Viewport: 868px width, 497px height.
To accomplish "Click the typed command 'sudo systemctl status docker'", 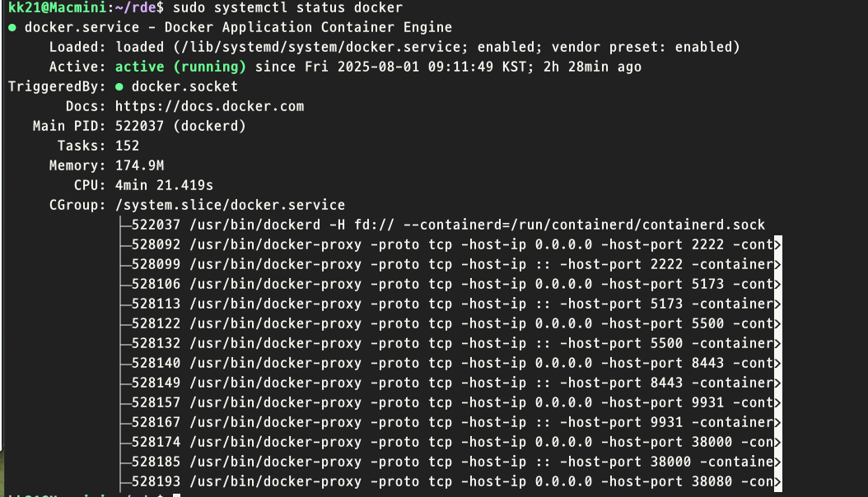I will coord(288,7).
